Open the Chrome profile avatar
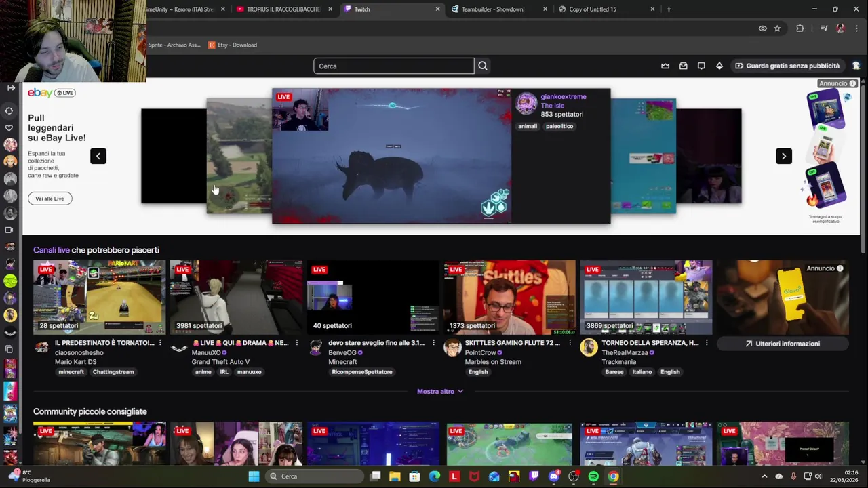Screen dimensions: 868x488 (x=841, y=28)
